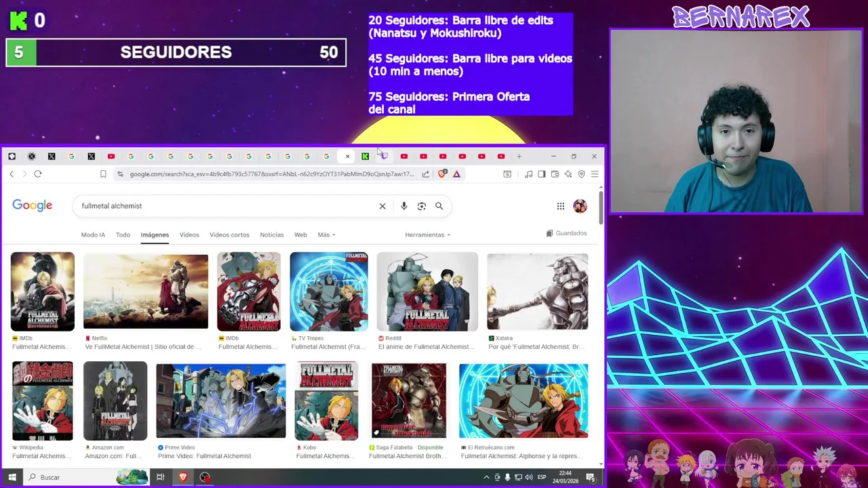Open 'Prime Video: Fullmetal Alchemist' link

204,456
